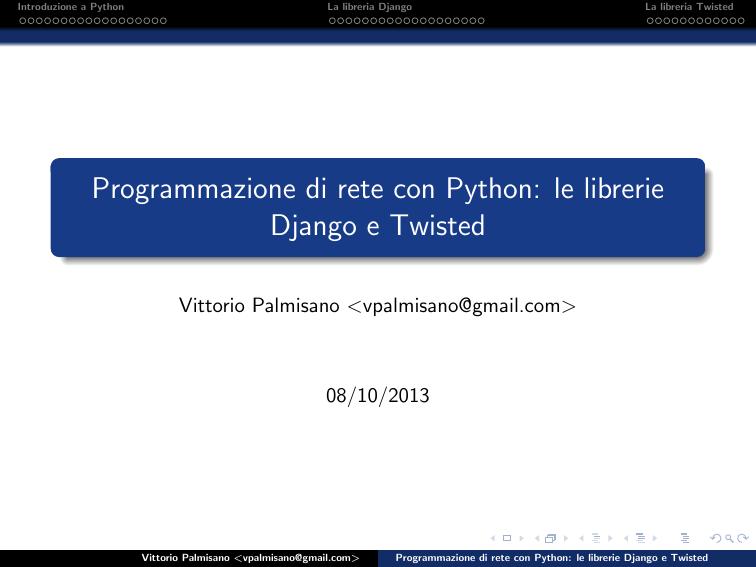Go to previous frame arrow beside stacked-frames icon
The image size is (756, 567).
point(537,539)
